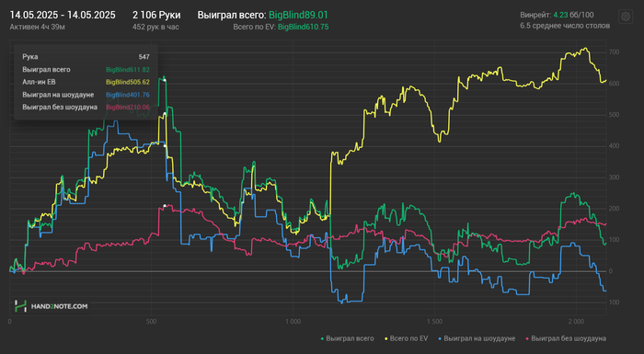The width and height of the screenshot is (644, 354).
Task: Click tooltip value BigBlind611.82
Action: point(128,70)
